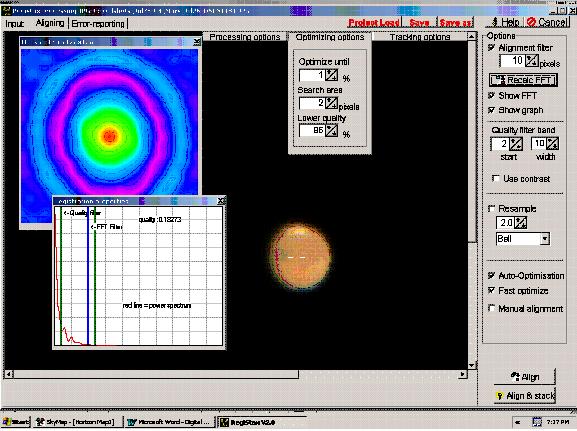
Task: Toggle the Show graph checkbox
Action: pos(491,110)
